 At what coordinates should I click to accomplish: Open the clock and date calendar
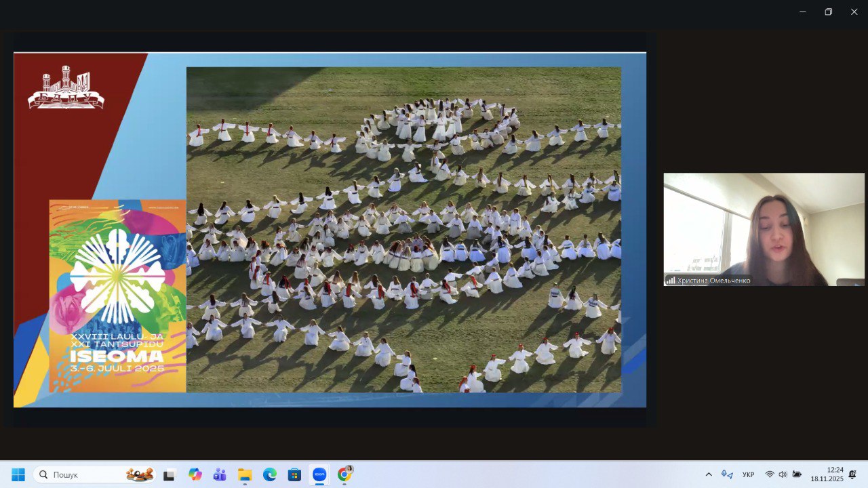827,474
